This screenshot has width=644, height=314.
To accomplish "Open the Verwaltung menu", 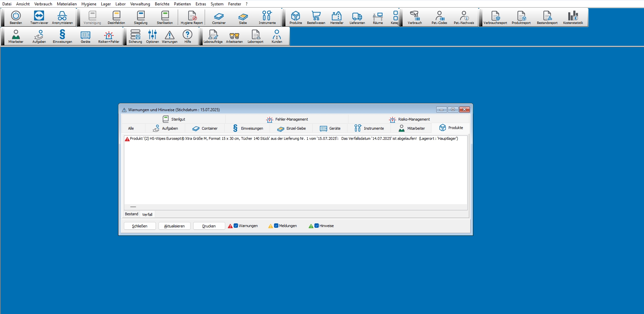I will click(x=140, y=4).
